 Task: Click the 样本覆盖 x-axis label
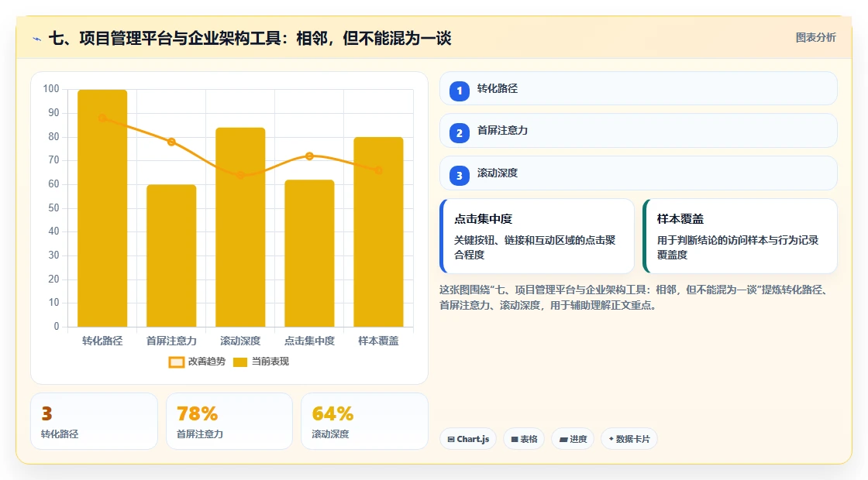pos(379,341)
